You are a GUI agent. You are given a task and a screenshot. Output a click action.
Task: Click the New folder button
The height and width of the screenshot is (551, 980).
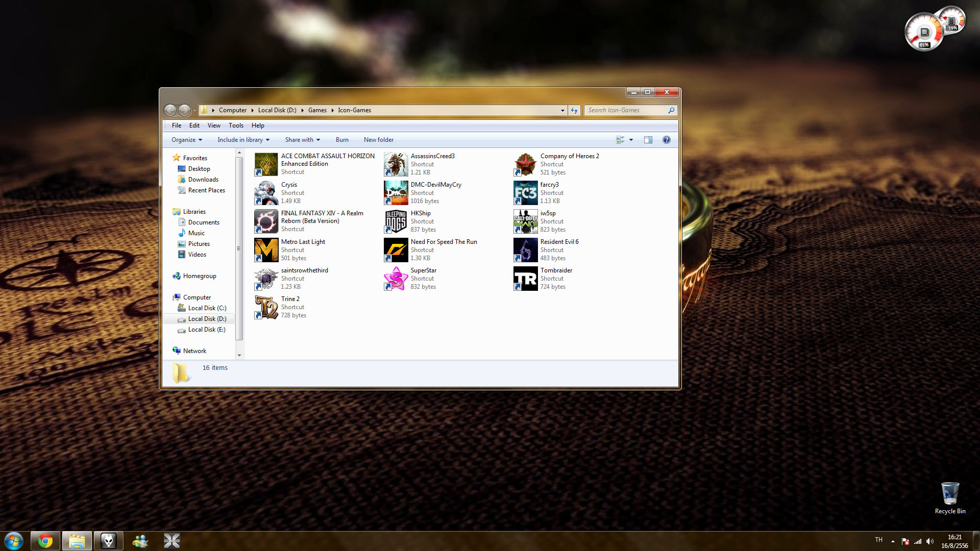coord(378,140)
